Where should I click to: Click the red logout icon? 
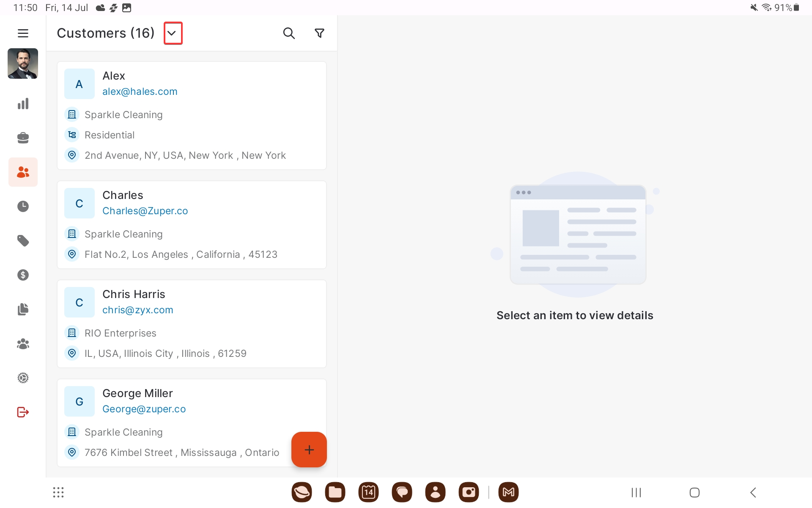tap(23, 412)
